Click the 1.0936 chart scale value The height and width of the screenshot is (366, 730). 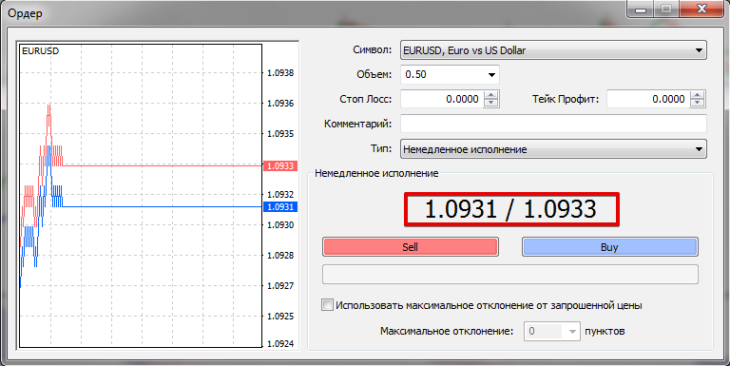[x=281, y=103]
